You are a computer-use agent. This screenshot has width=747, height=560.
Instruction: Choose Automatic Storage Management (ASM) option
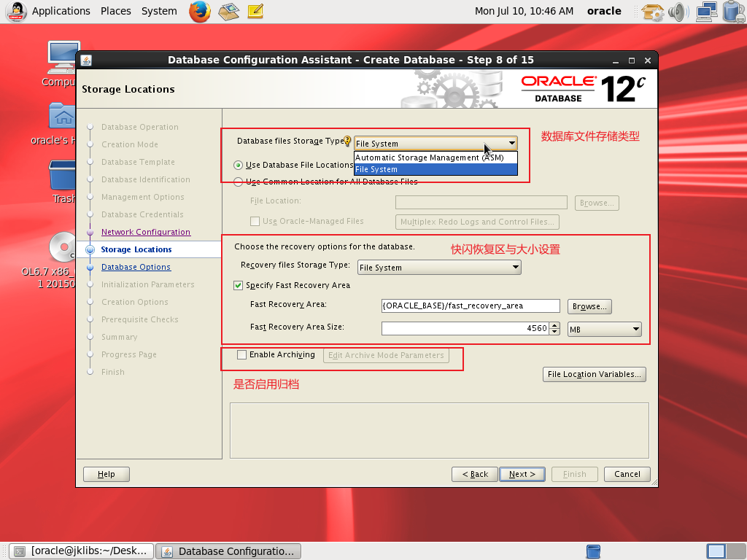click(429, 157)
